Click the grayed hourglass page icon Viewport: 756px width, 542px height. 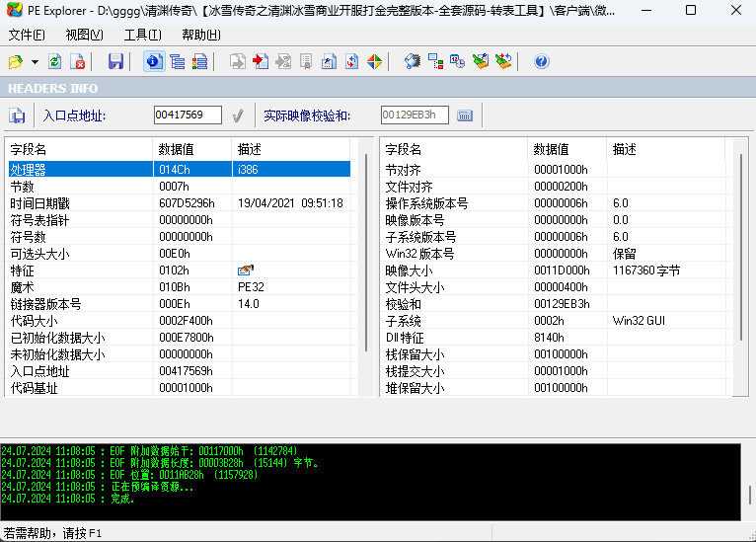[x=283, y=62]
